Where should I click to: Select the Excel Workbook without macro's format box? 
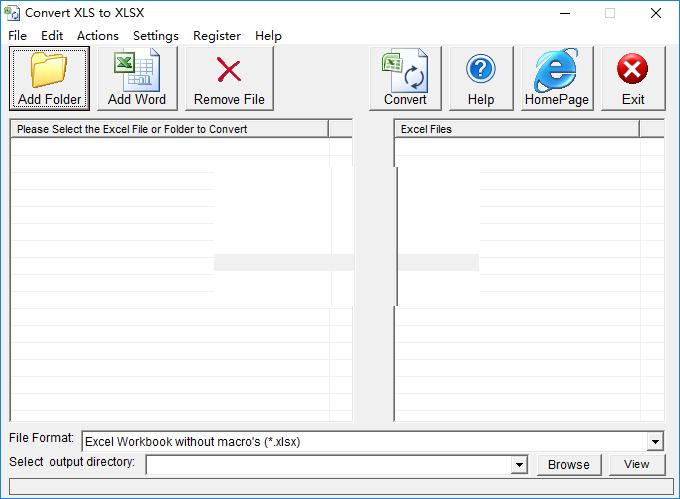pyautogui.click(x=373, y=442)
